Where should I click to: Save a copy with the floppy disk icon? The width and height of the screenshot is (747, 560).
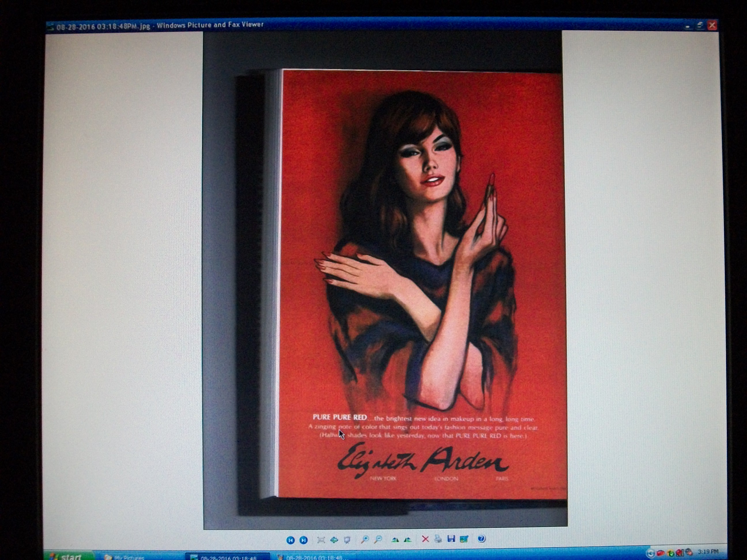[451, 539]
